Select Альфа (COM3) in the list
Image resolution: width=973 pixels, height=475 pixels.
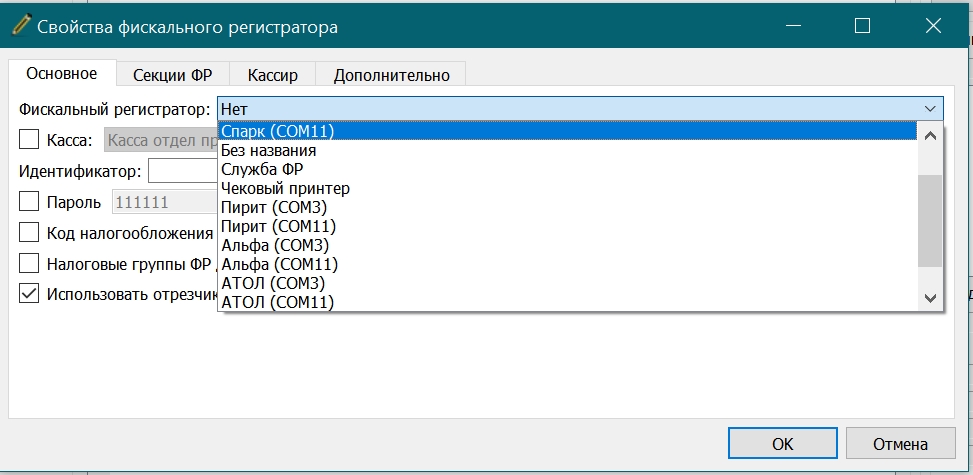(567, 245)
